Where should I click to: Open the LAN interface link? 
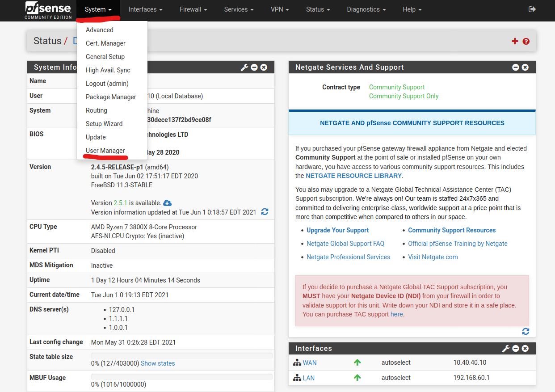click(x=309, y=378)
